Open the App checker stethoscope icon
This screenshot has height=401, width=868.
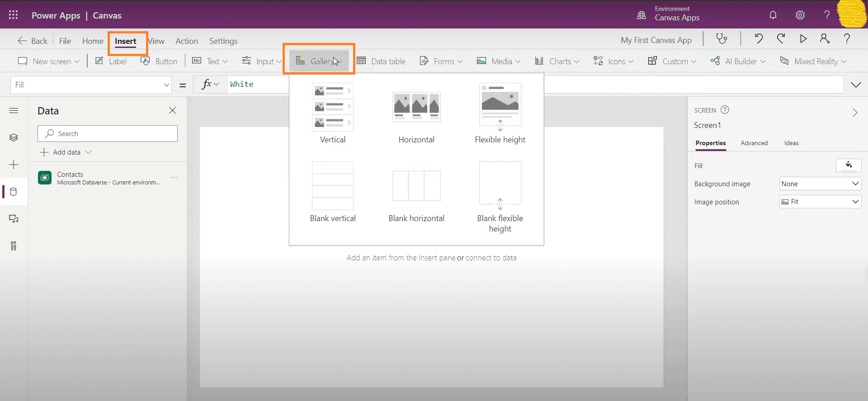722,39
